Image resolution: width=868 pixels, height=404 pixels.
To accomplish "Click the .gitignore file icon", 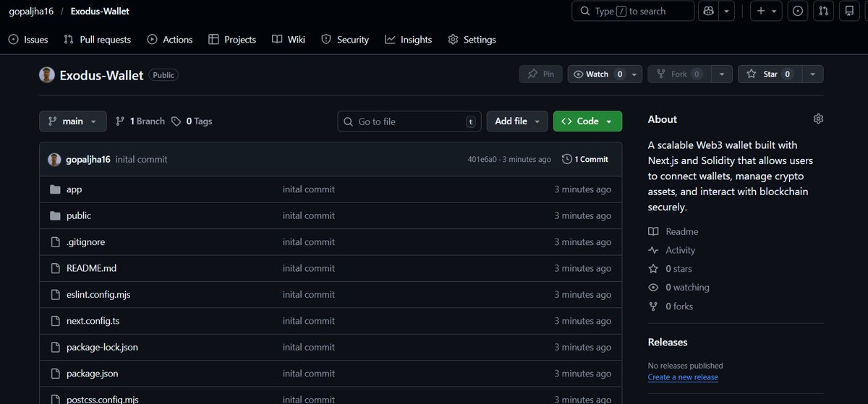I will pyautogui.click(x=55, y=242).
